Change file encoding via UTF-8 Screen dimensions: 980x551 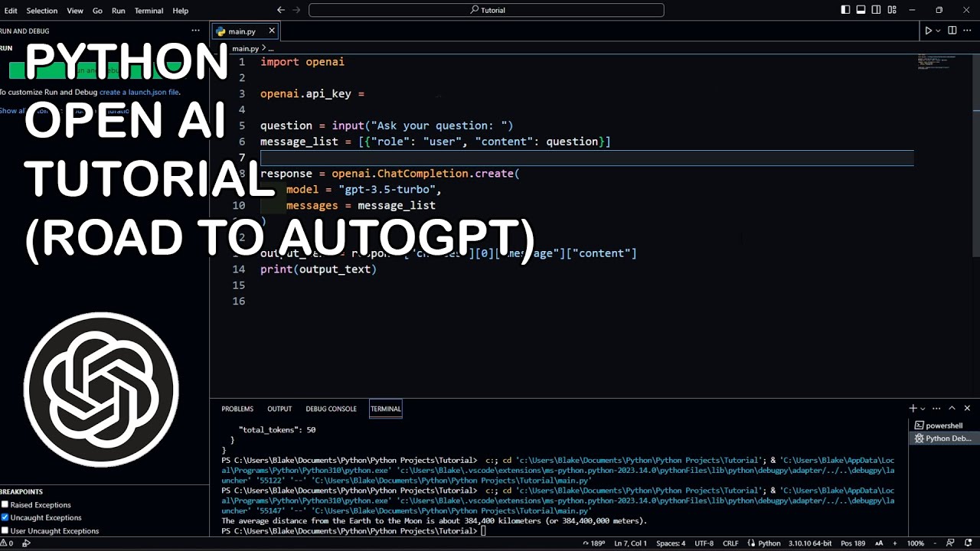point(704,543)
